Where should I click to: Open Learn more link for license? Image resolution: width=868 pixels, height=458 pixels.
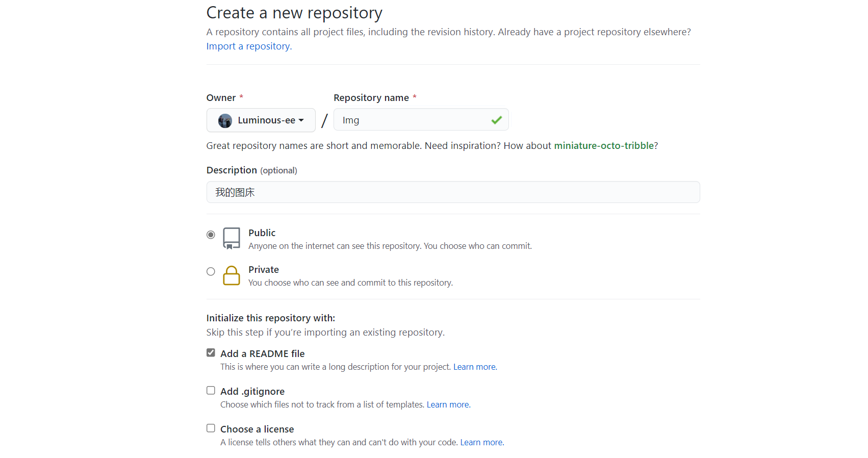482,442
